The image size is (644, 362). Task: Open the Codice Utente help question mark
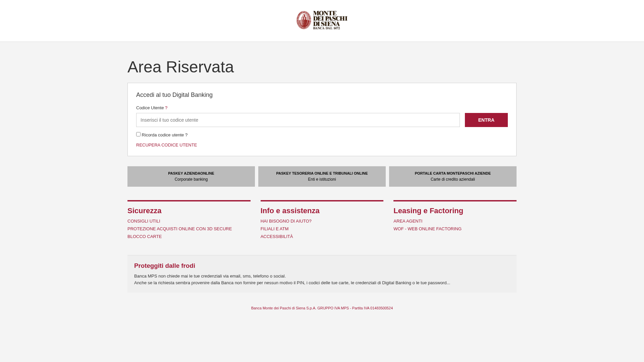point(166,108)
